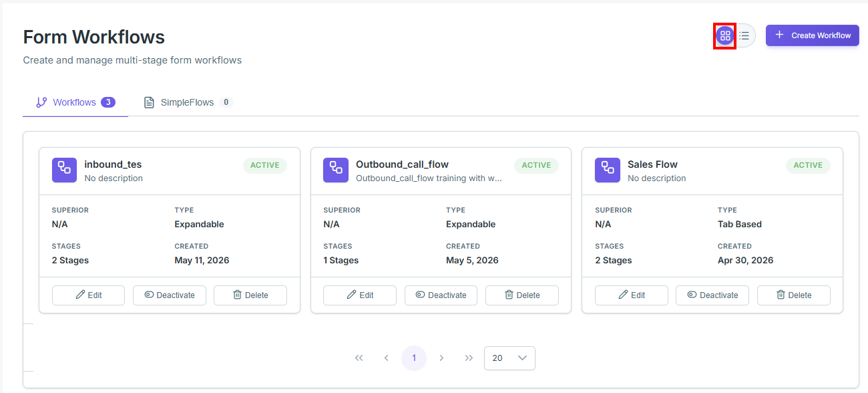Deactivate the Sales Flow workflow

click(712, 295)
